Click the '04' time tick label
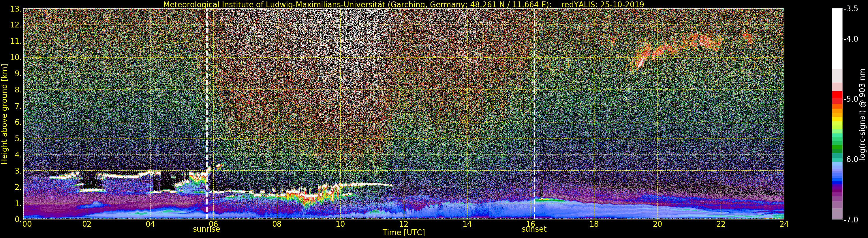Image resolution: width=868 pixels, height=238 pixels. pyautogui.click(x=150, y=224)
